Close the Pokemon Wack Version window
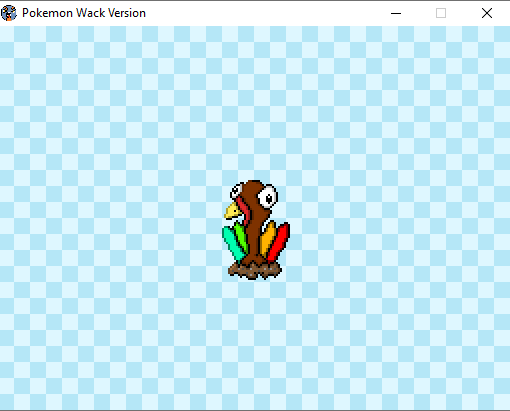 pos(487,13)
